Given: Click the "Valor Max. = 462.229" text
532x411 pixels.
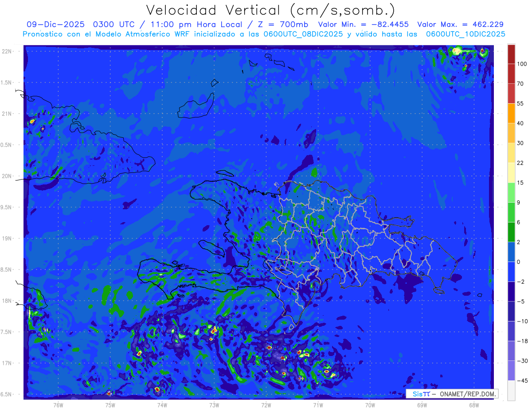Looking at the screenshot, I should coord(460,24).
